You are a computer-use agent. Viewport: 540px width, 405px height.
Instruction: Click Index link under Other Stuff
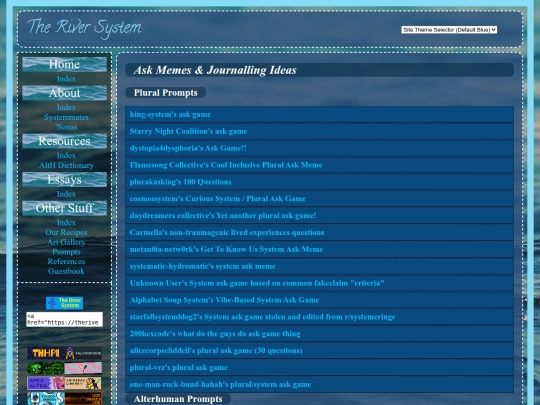[x=66, y=223]
